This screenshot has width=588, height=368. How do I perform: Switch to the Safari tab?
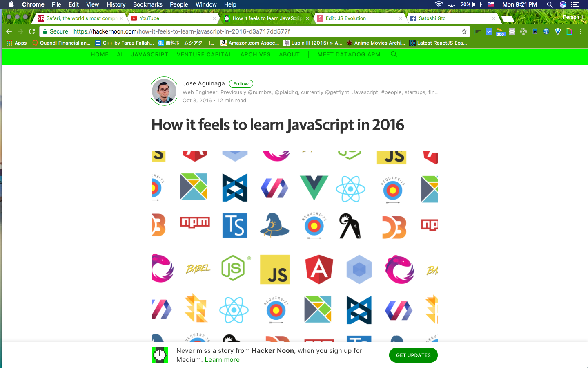click(80, 18)
